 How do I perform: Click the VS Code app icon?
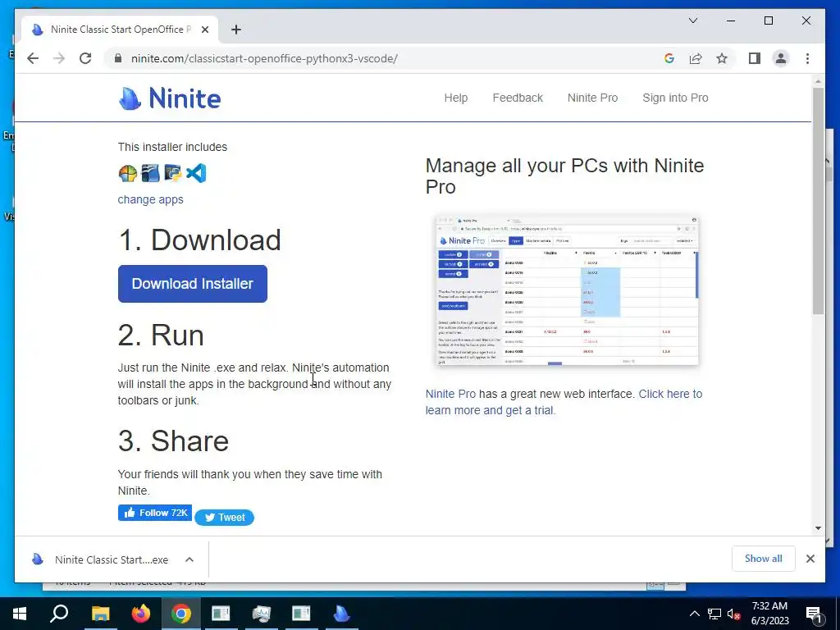196,174
